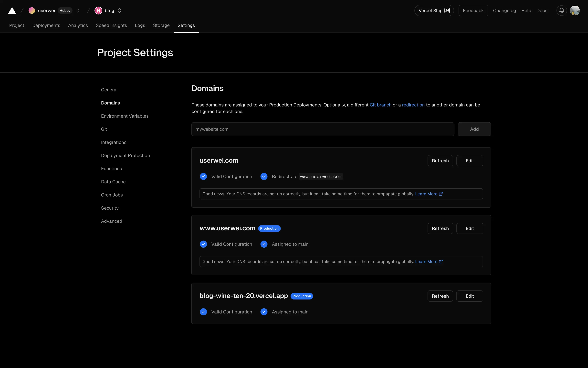The width and height of the screenshot is (588, 368).
Task: Open Advanced settings
Action: pyautogui.click(x=112, y=221)
